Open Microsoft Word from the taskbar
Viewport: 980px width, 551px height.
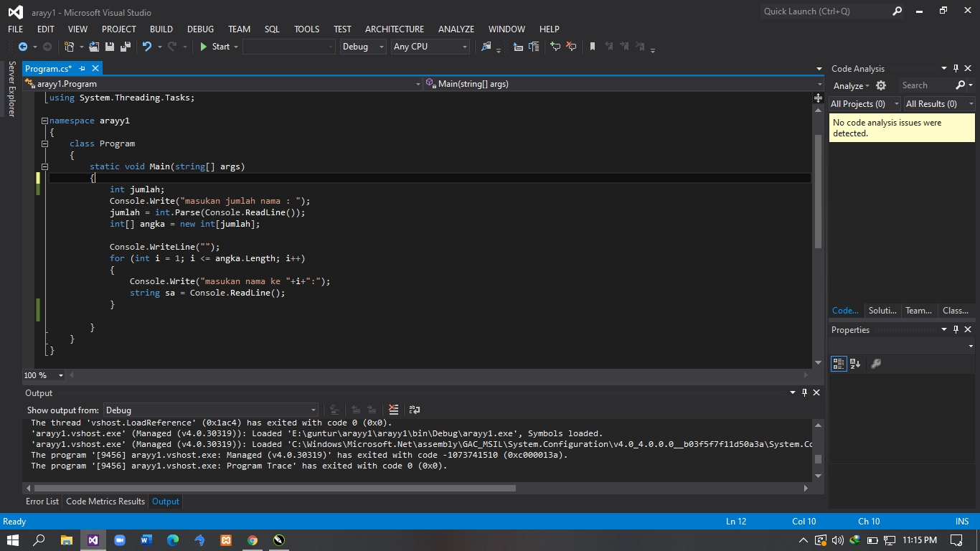point(146,540)
